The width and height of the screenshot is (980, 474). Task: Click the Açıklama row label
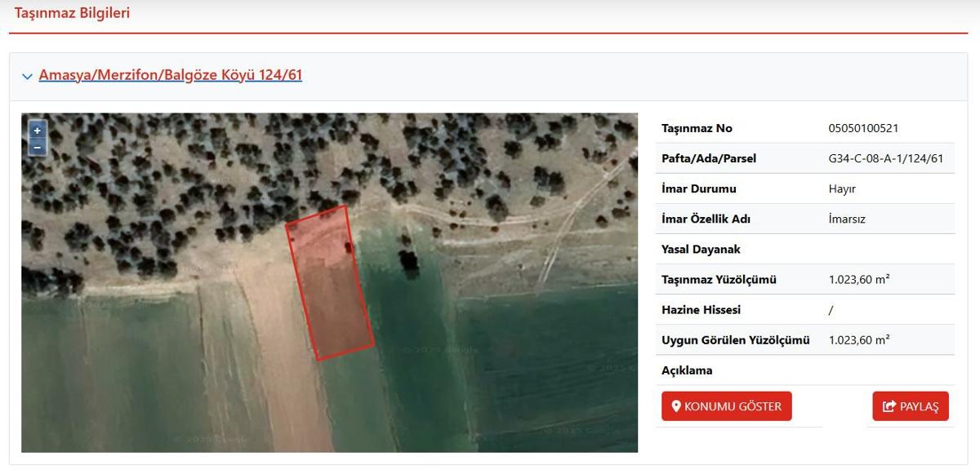[x=687, y=370]
